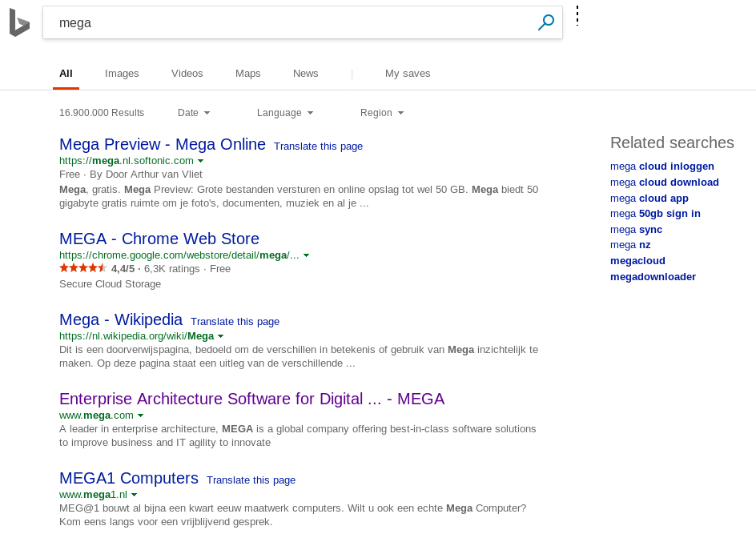Expand the Date filter dropdown

[x=194, y=113]
